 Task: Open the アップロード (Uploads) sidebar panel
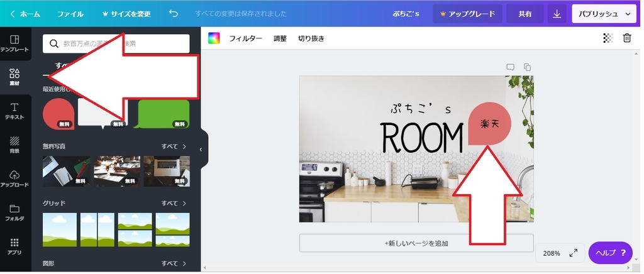point(14,179)
